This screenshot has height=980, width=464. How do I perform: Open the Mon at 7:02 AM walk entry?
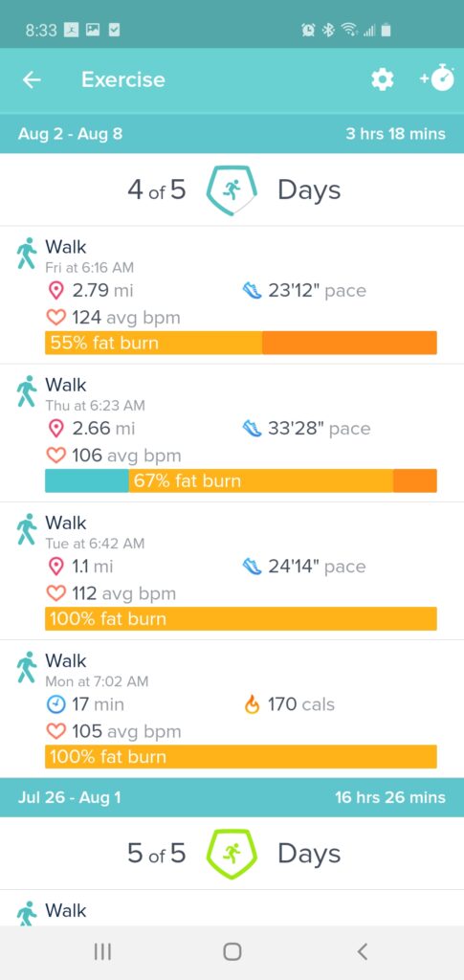232,709
